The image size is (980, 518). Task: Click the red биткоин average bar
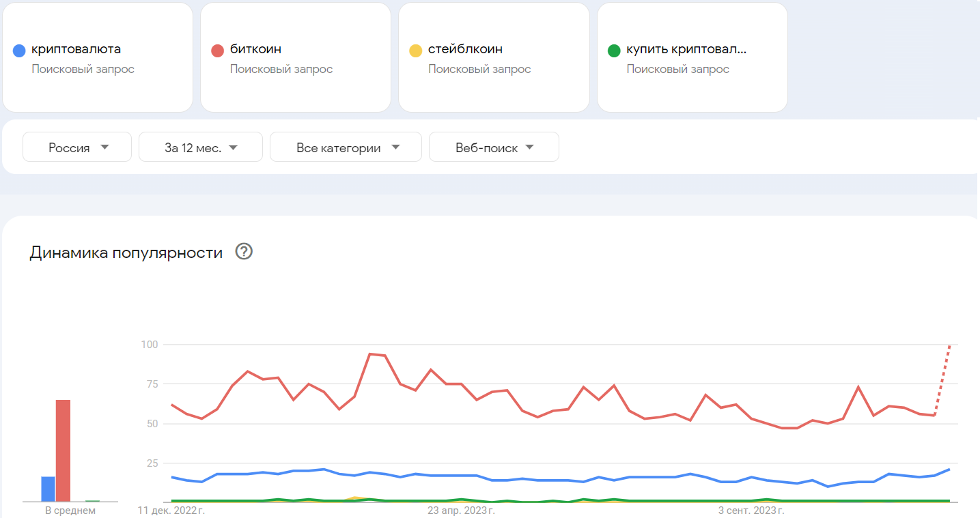[x=63, y=450]
